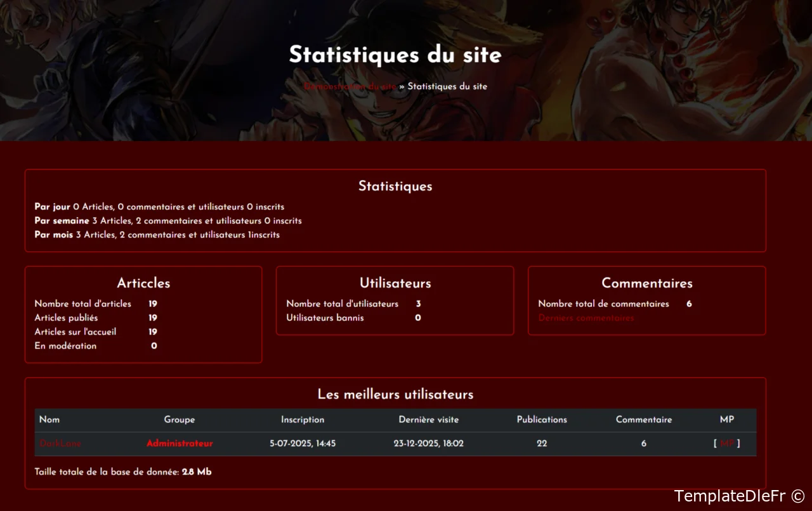812x511 pixels.
Task: Click the Par semaine statistics line
Action: coord(168,221)
